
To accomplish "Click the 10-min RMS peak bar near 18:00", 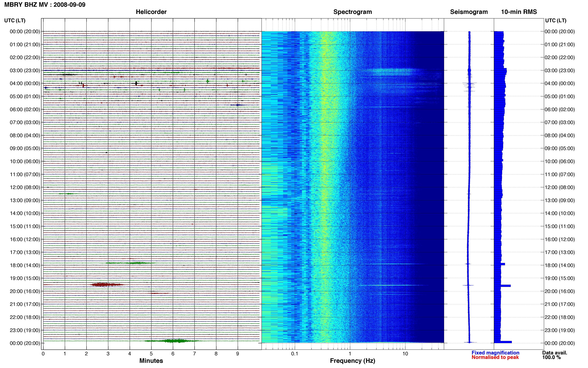I will pos(500,264).
